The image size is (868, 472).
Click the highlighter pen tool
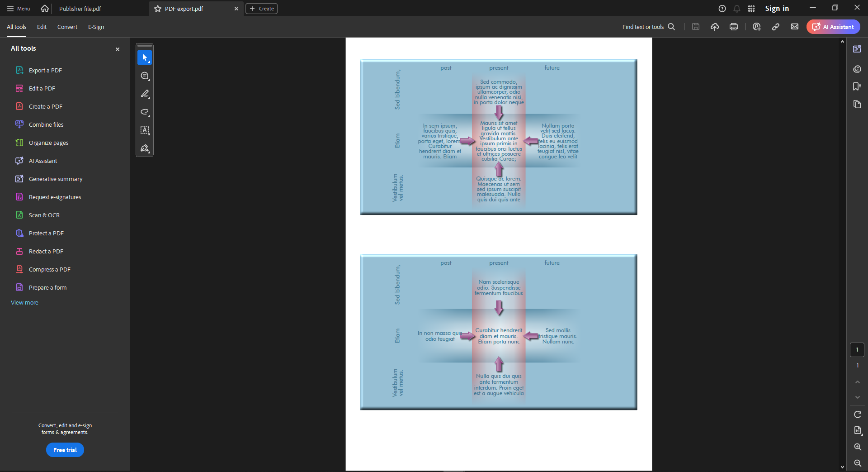pyautogui.click(x=145, y=94)
